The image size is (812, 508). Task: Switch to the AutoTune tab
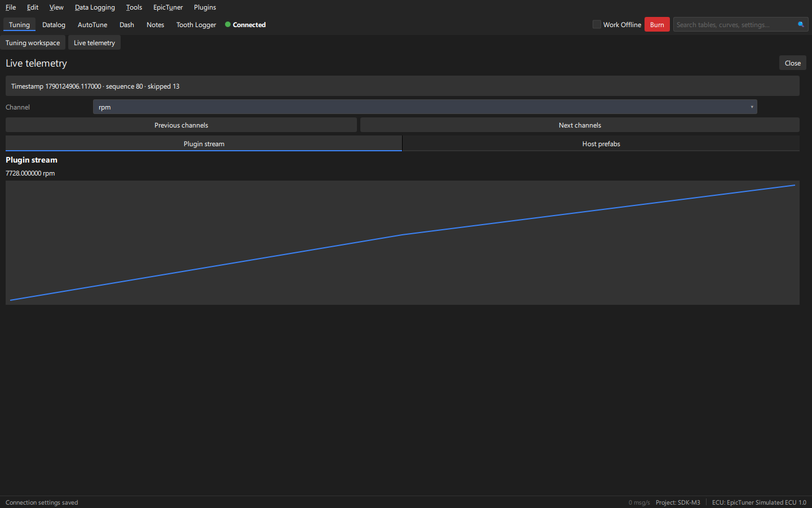tap(92, 25)
